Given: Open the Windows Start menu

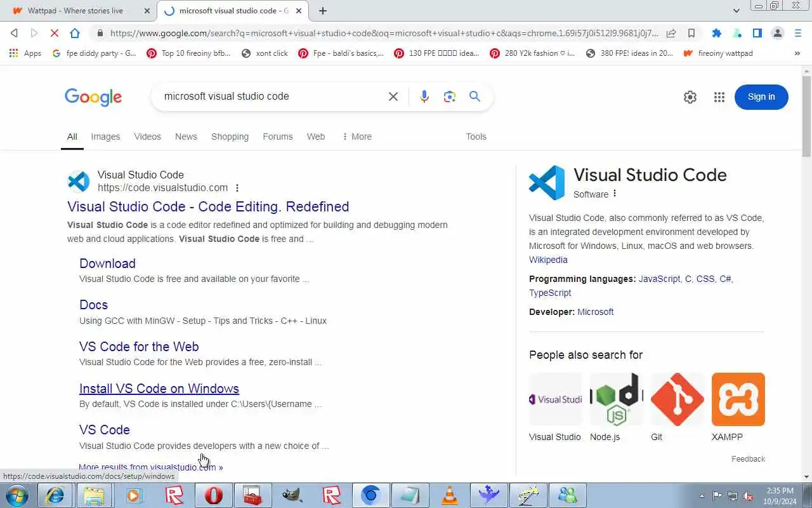Looking at the screenshot, I should [17, 495].
